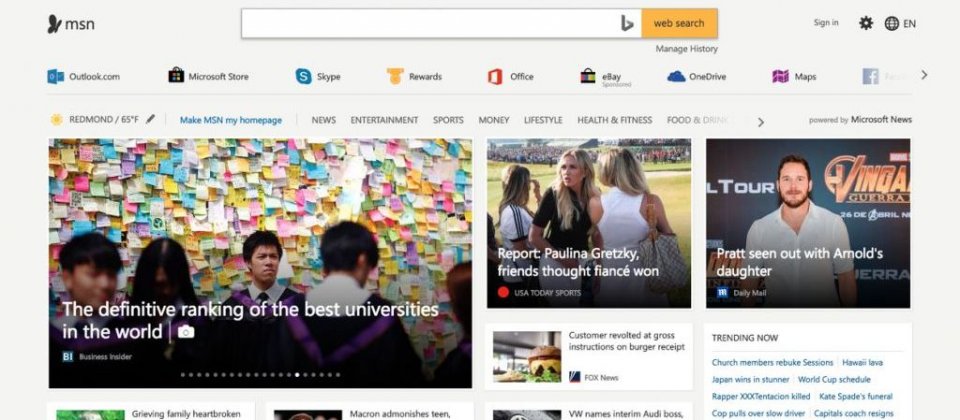Launch the Skype icon
The width and height of the screenshot is (960, 420).
[304, 77]
